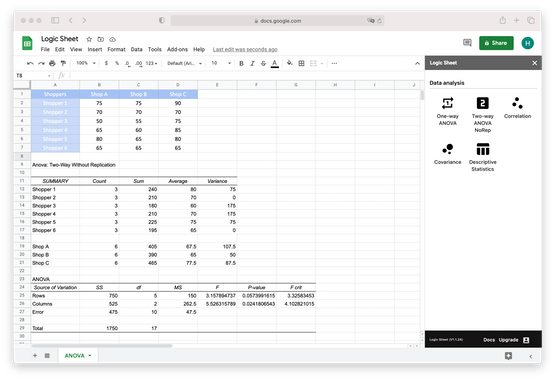555x380 pixels.
Task: Click the merge cells icon
Action: point(313,63)
